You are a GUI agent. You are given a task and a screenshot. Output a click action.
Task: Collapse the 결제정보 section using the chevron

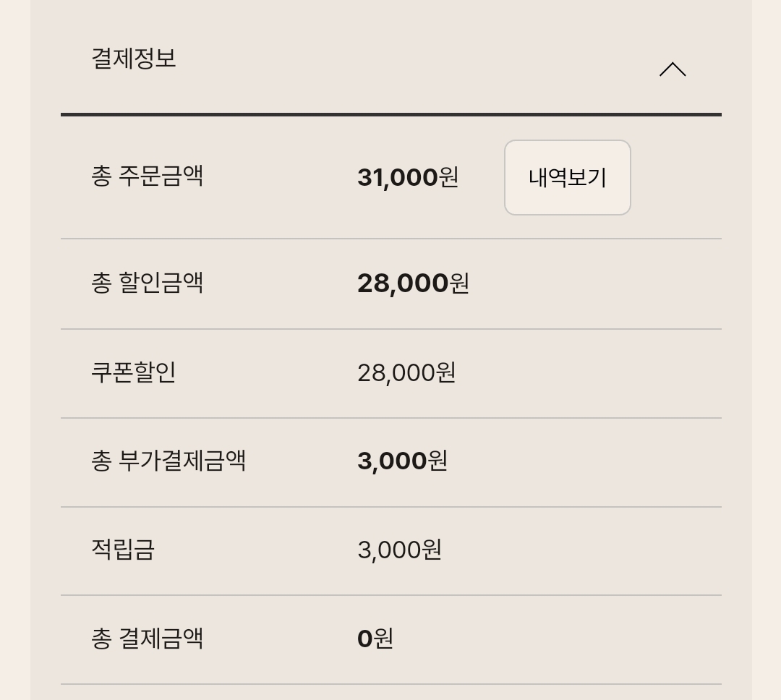point(674,69)
